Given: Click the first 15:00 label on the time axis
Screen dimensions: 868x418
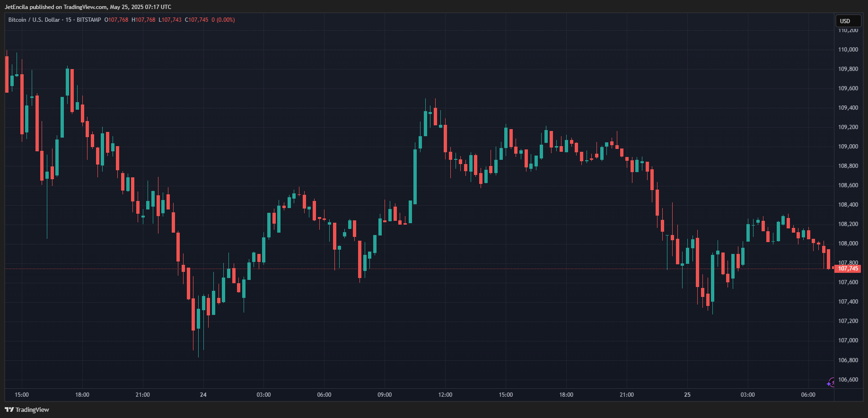Looking at the screenshot, I should pyautogui.click(x=22, y=395).
